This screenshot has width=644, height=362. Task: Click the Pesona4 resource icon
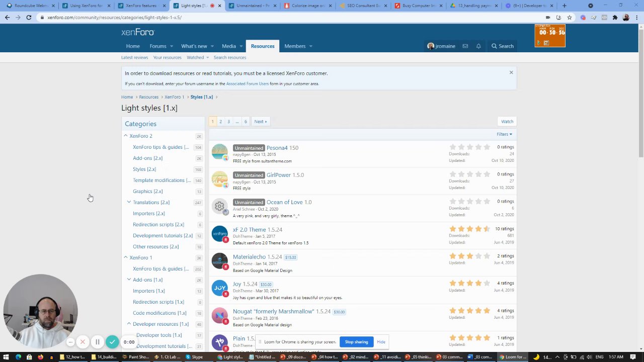point(219,152)
